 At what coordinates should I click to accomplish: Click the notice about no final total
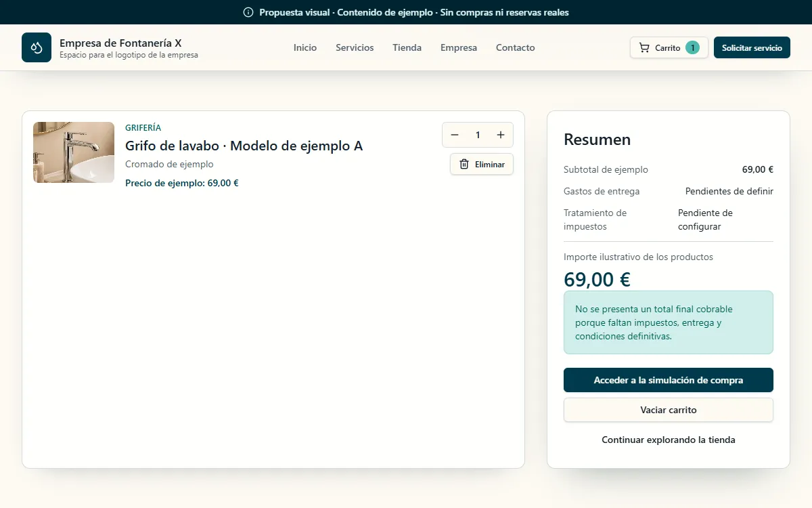(x=669, y=322)
